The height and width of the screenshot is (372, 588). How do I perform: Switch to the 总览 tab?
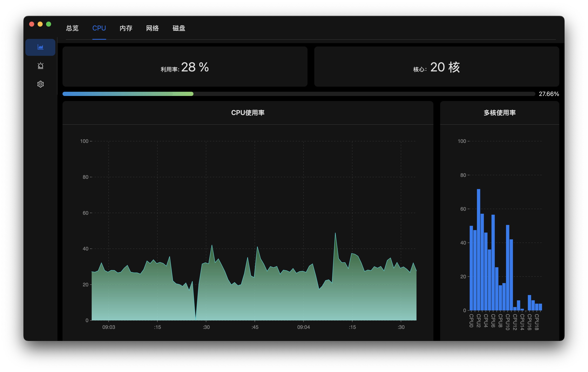(x=72, y=28)
